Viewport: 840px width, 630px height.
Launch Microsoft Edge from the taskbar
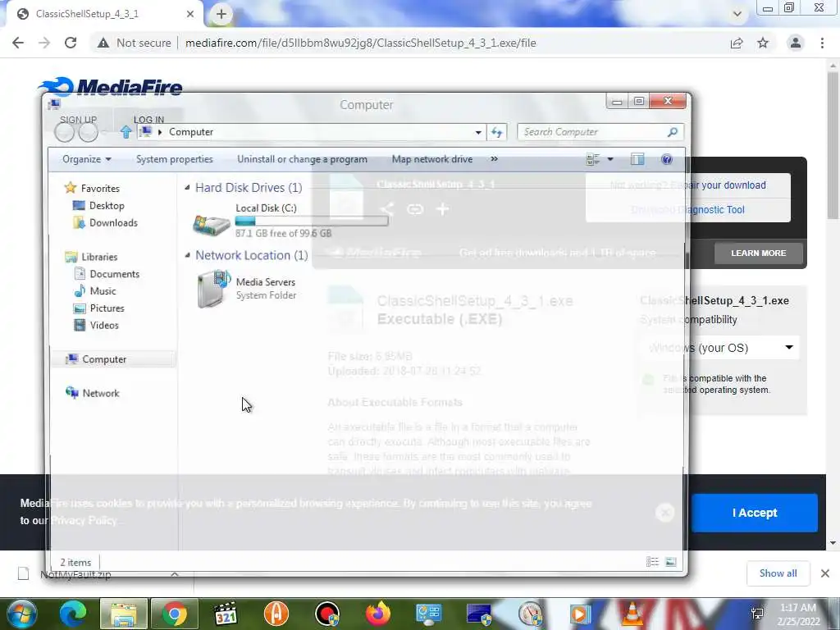click(x=73, y=614)
